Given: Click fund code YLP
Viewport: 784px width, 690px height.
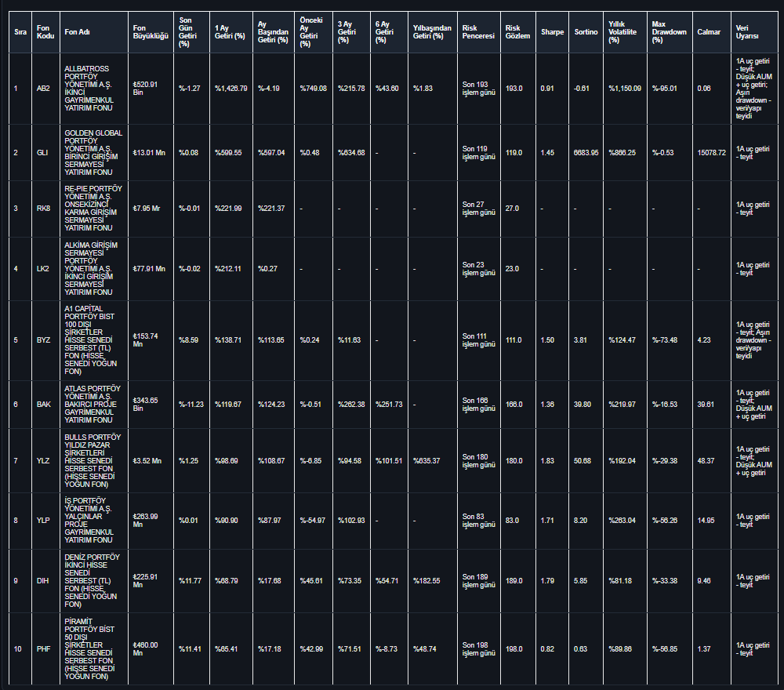Looking at the screenshot, I should pyautogui.click(x=43, y=521).
